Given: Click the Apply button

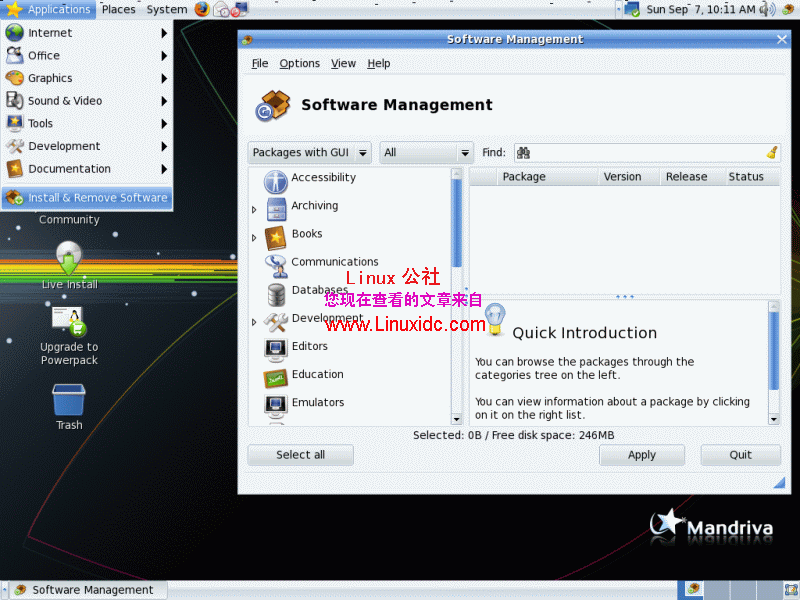Looking at the screenshot, I should click(x=642, y=454).
